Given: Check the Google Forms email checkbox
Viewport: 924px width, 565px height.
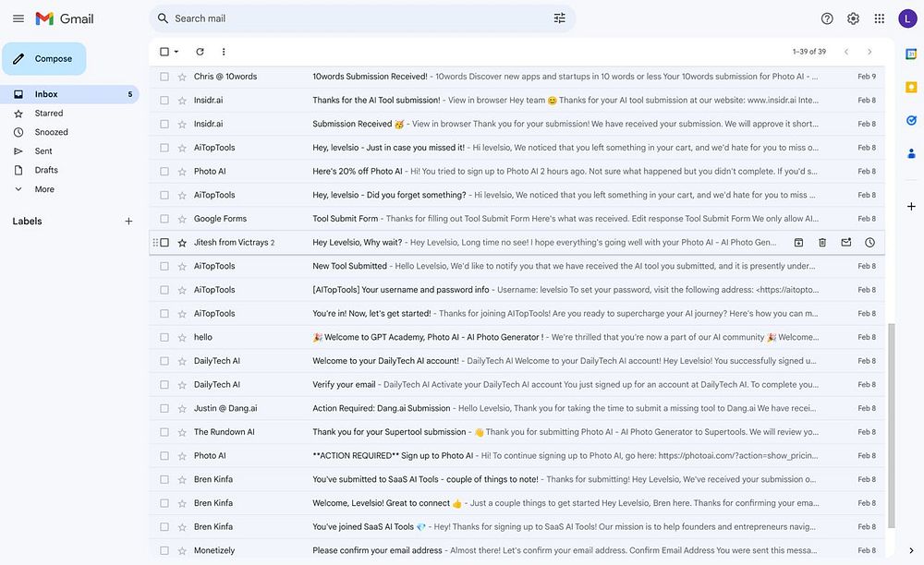Looking at the screenshot, I should [164, 219].
